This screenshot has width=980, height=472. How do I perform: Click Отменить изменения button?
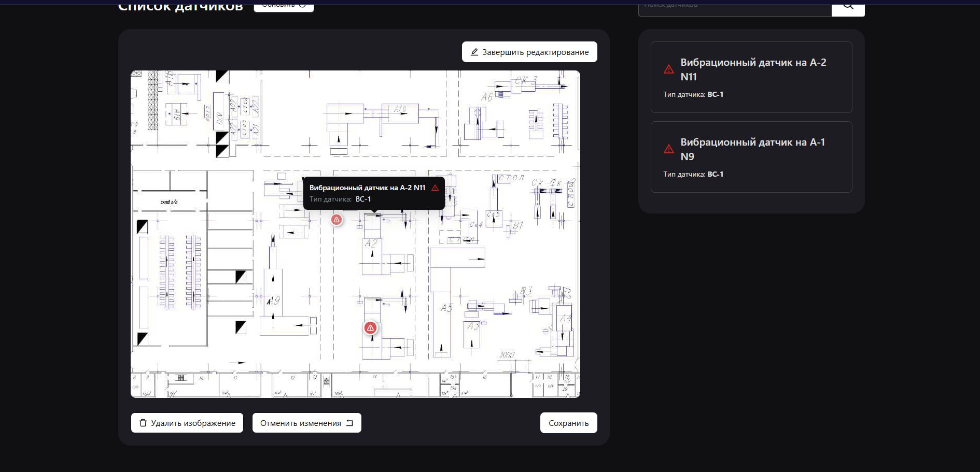tap(306, 423)
